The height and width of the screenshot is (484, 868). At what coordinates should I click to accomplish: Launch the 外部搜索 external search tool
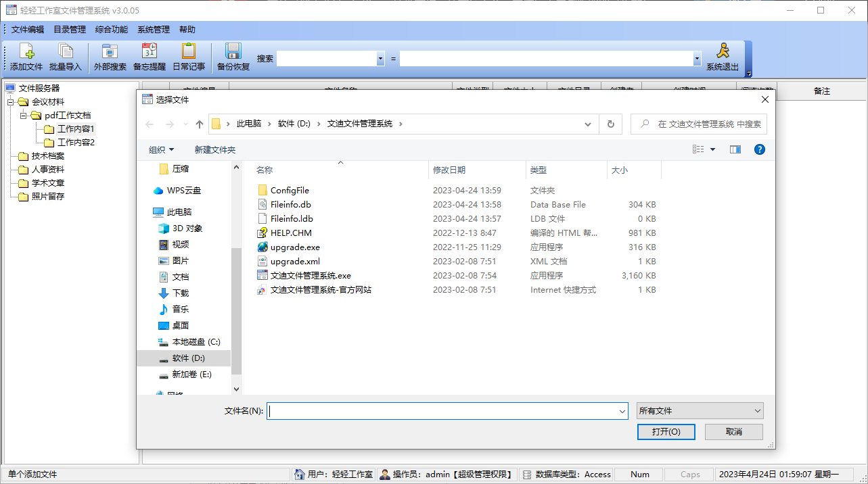point(110,57)
